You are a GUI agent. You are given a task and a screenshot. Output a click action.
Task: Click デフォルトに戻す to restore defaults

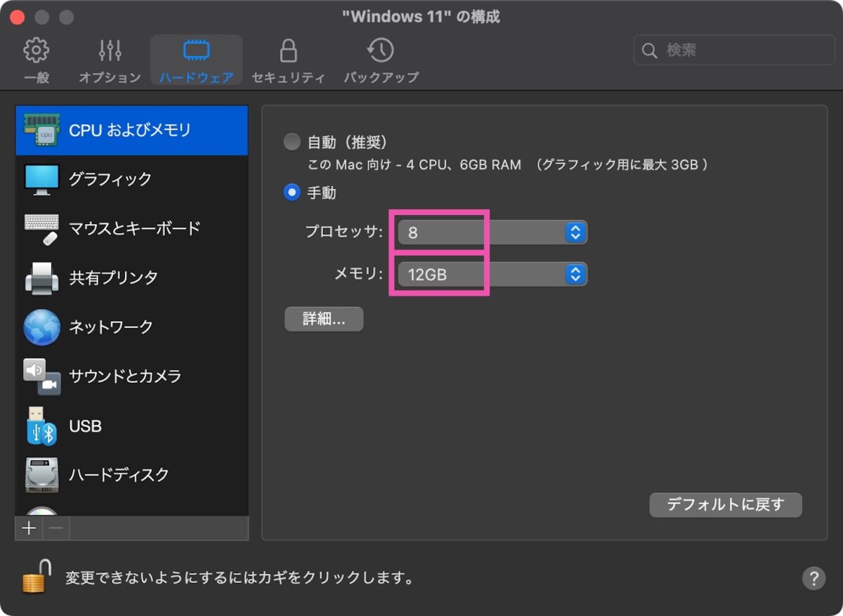[x=725, y=504]
